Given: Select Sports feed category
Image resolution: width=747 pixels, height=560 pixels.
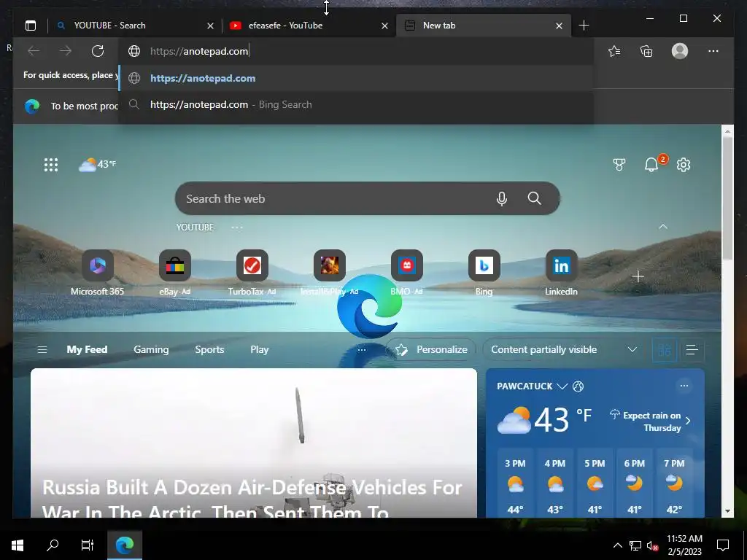Looking at the screenshot, I should click(x=209, y=349).
